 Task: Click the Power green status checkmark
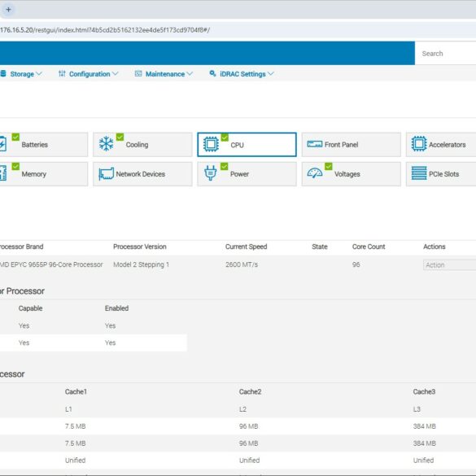coord(224,166)
